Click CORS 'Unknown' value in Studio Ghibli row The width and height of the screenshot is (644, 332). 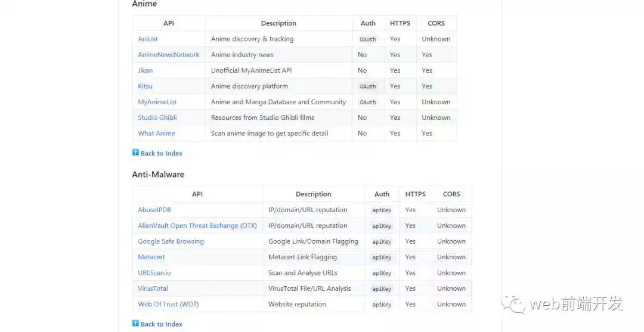coord(436,117)
